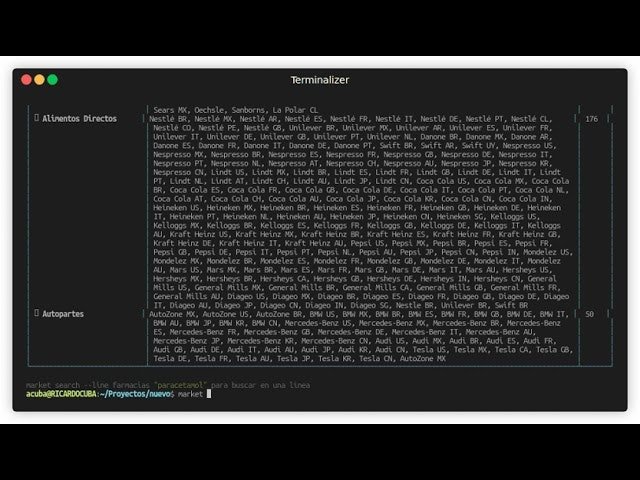This screenshot has width=640, height=480.
Task: Click the count value 176
Action: coord(591,119)
